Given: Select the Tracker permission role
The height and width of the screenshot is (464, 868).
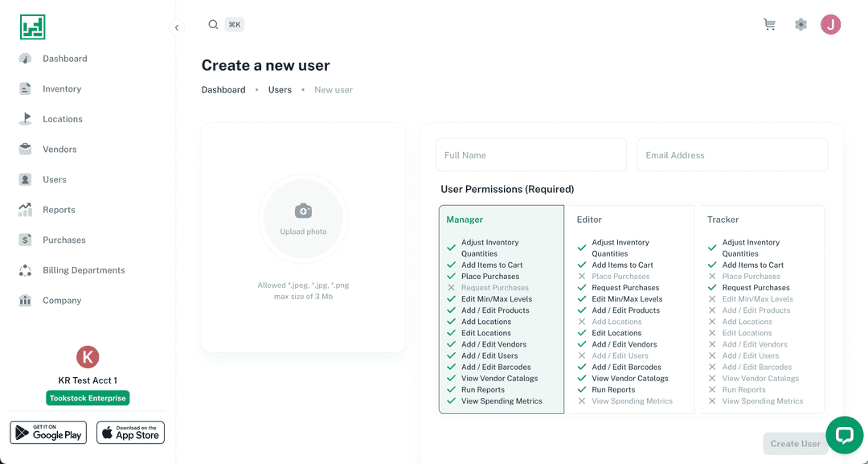Looking at the screenshot, I should (723, 220).
